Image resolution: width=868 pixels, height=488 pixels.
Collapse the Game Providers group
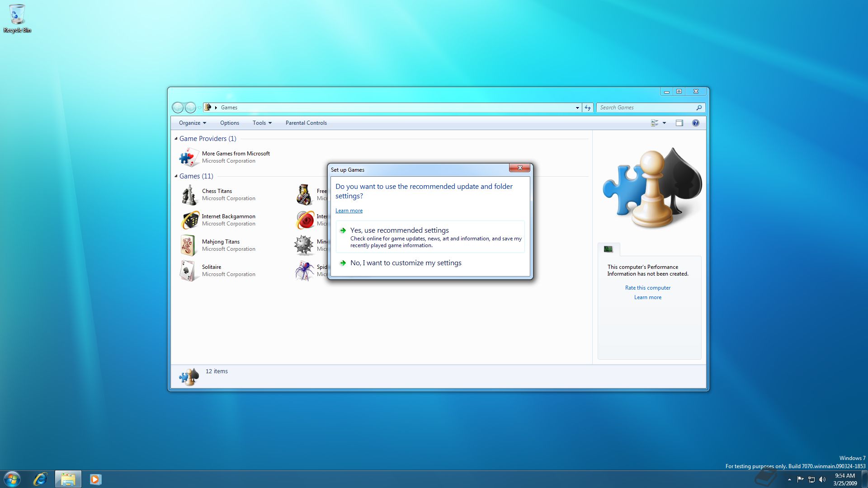coord(176,139)
